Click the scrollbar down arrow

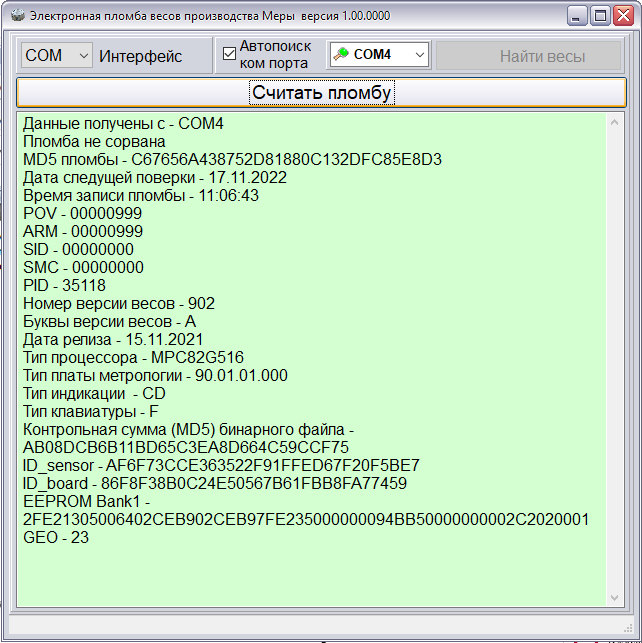[x=614, y=598]
